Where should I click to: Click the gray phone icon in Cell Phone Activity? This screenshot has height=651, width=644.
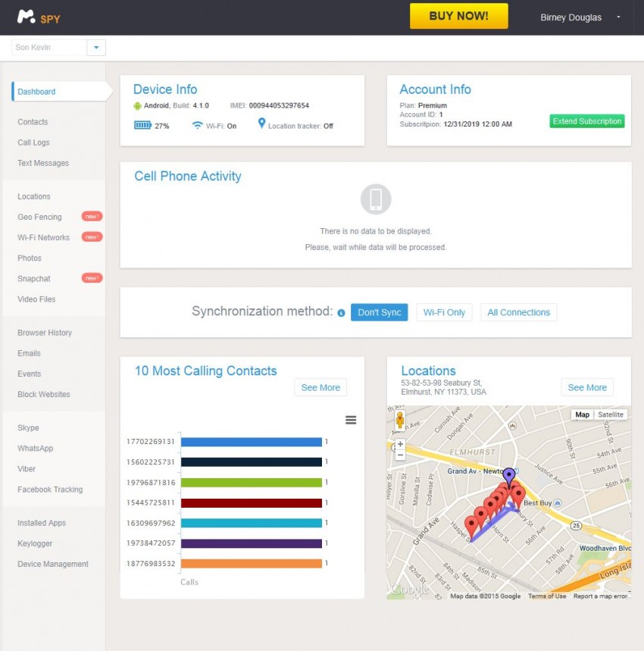(x=376, y=199)
